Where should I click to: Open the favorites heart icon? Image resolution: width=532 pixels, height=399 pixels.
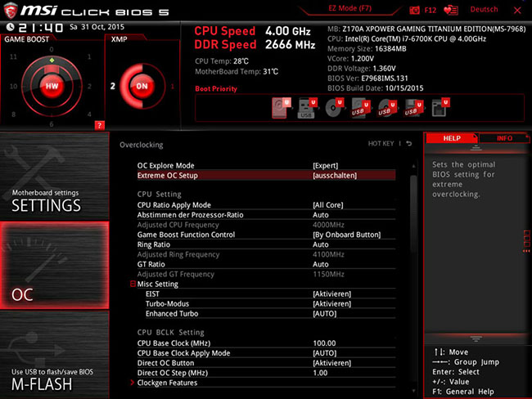451,10
